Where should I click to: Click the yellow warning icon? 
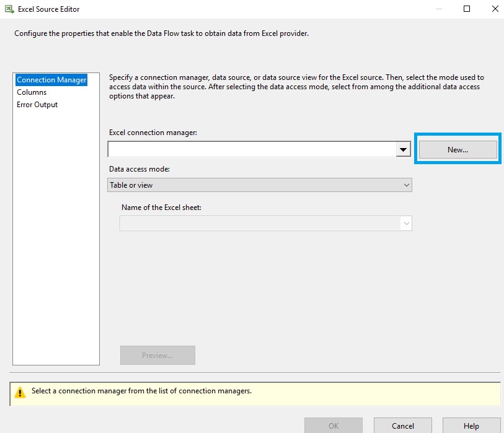pyautogui.click(x=20, y=392)
